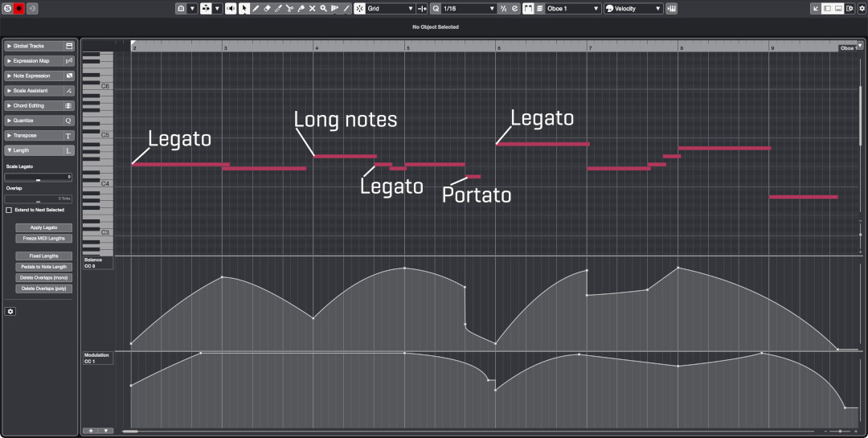Select the Draw pencil tool

pyautogui.click(x=256, y=9)
